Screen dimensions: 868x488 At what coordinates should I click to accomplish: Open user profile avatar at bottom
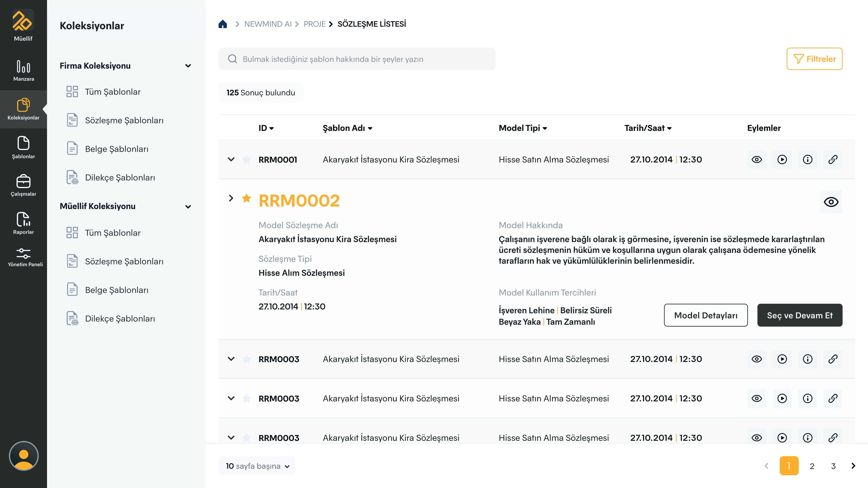[x=24, y=456]
